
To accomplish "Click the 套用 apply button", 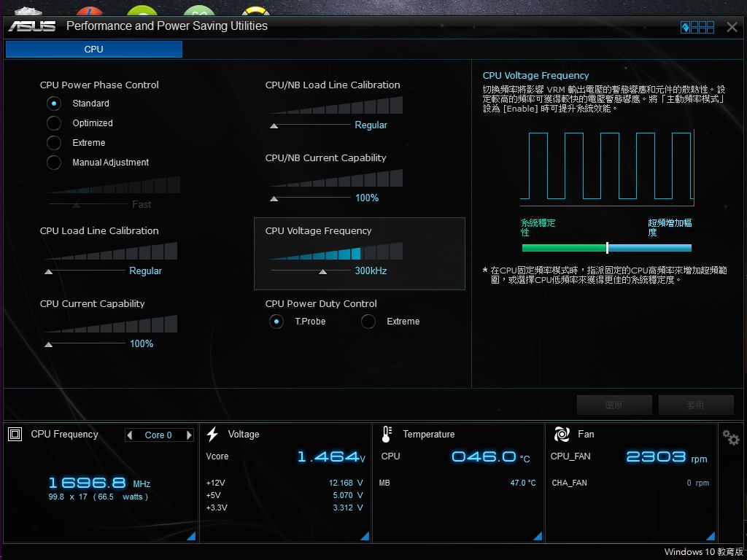I will [695, 405].
